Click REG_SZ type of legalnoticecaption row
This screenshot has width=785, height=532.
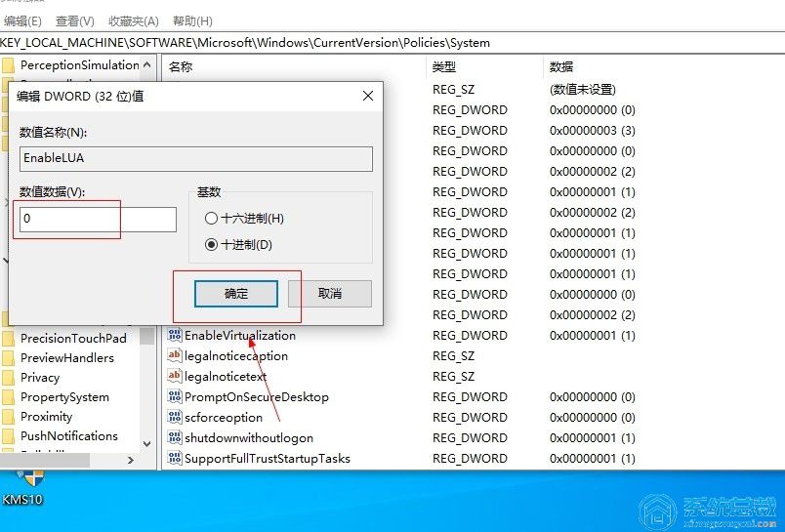[454, 356]
